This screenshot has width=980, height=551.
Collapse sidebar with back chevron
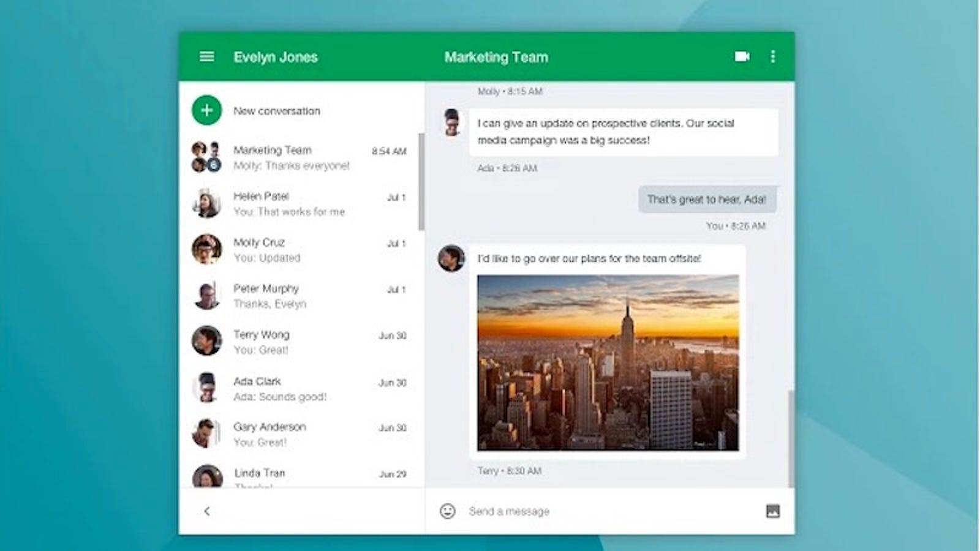[x=207, y=511]
